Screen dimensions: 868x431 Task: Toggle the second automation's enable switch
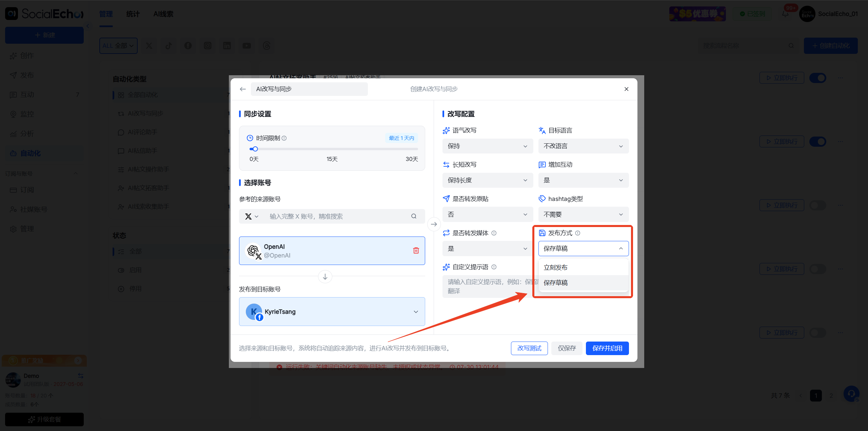(x=817, y=142)
